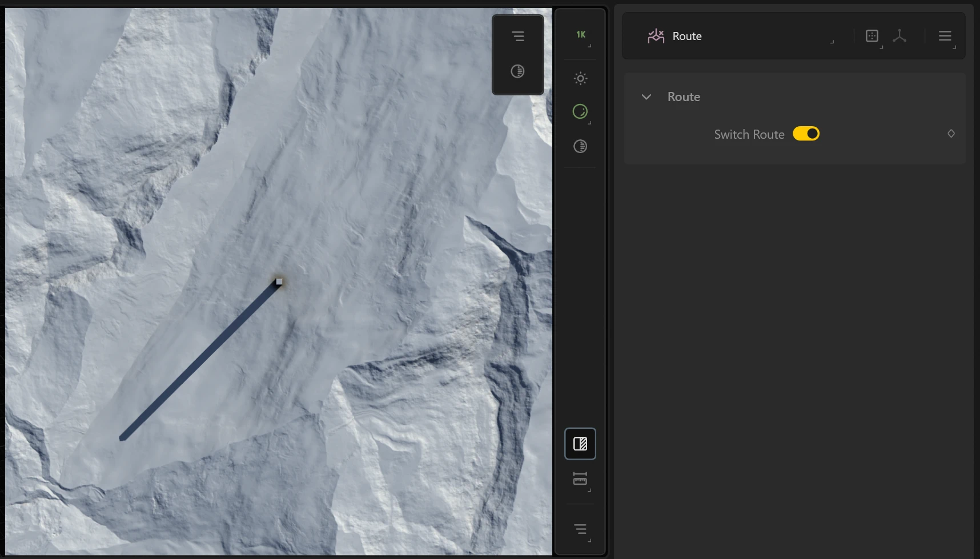Screen dimensions: 980x559
Task: Select the white square handle on terrain
Action: [279, 281]
